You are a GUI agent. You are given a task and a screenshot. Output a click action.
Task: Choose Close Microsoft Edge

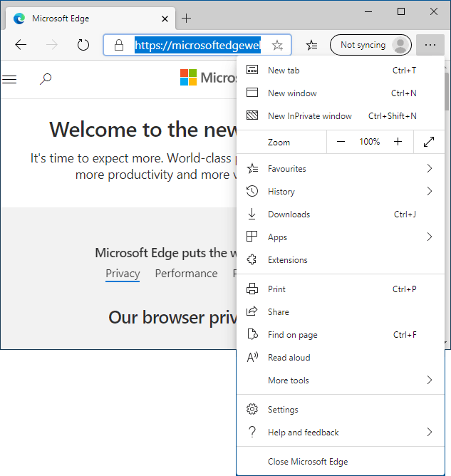tap(341, 462)
